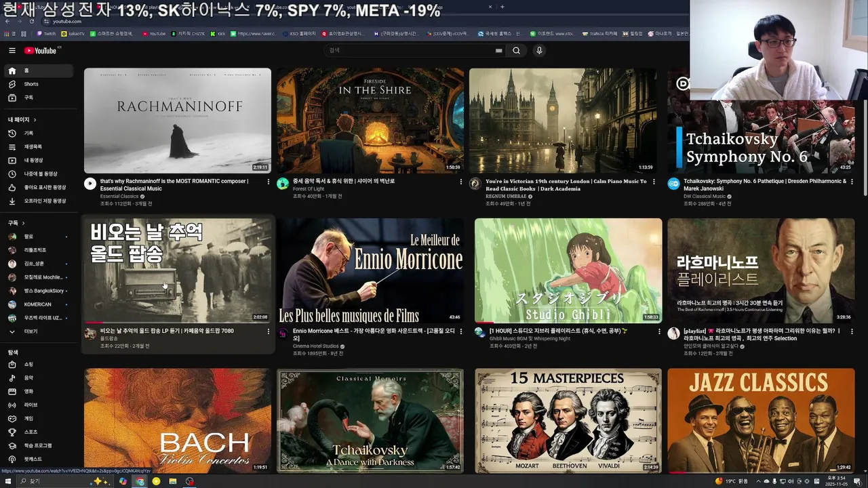Viewport: 868px width, 488px height.
Task: Open the YouTube hamburger guide menu
Action: (x=12, y=50)
